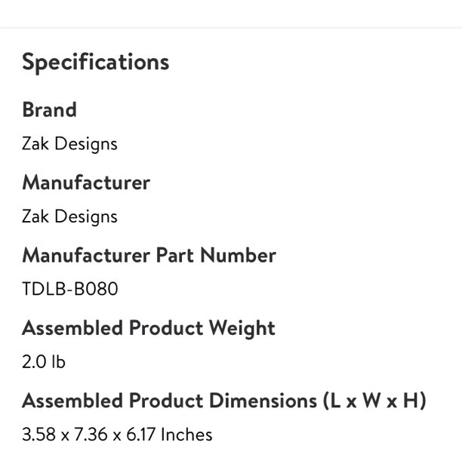Select the Assembled Product Dimensions label
Viewport: 462px width, 476px height.
click(224, 401)
